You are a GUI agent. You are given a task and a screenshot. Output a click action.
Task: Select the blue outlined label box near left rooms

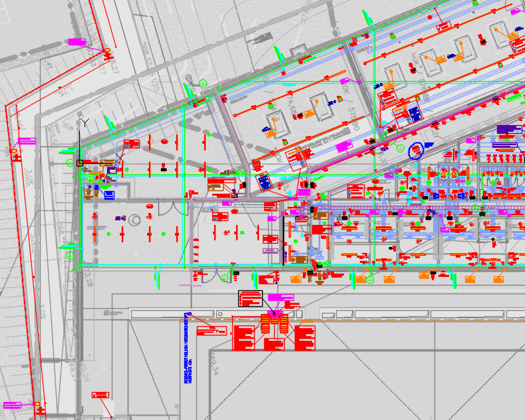109,195
